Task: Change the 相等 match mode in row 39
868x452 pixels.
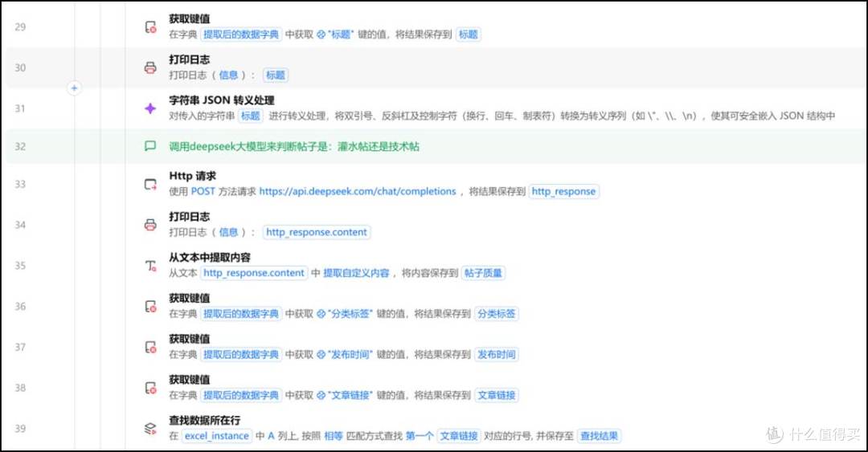Action: pyautogui.click(x=334, y=436)
